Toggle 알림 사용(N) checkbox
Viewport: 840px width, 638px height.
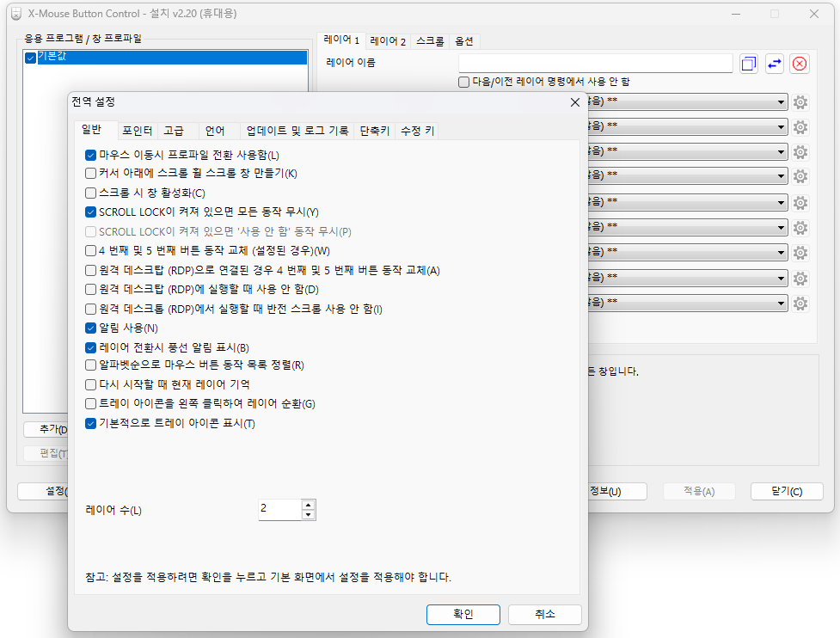(90, 328)
